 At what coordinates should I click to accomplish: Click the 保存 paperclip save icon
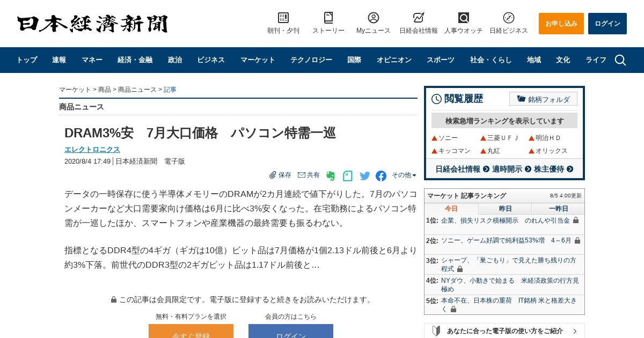(x=273, y=175)
